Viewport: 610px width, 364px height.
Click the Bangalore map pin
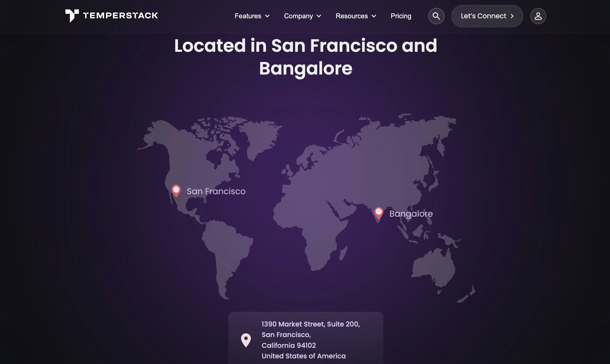tap(378, 213)
